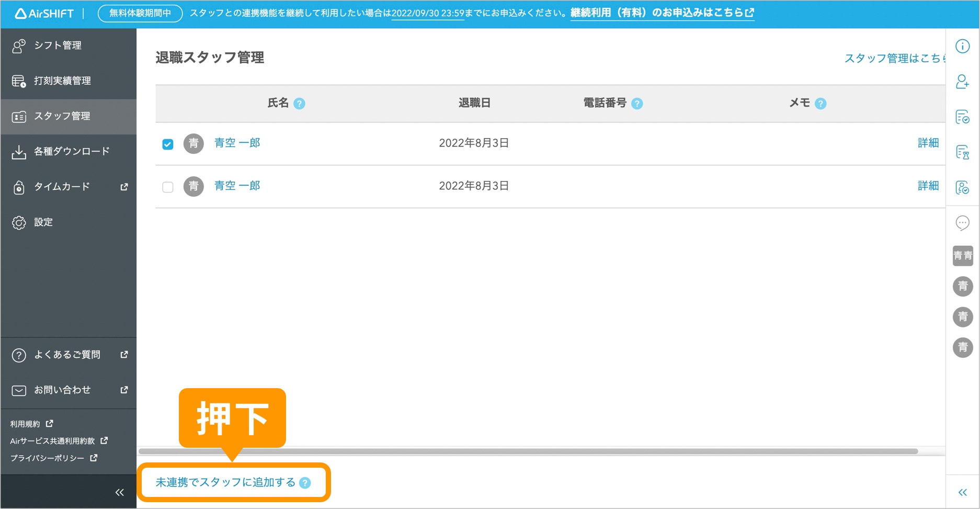Expand the right panel with double chevron
The height and width of the screenshot is (509, 980).
point(962,492)
